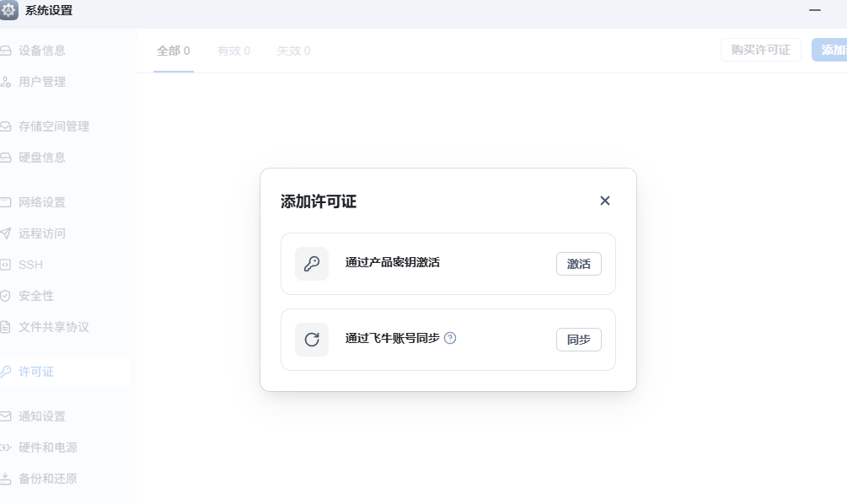Click the key icon beside 通过产品密钥激活
The height and width of the screenshot is (504, 847).
(312, 264)
